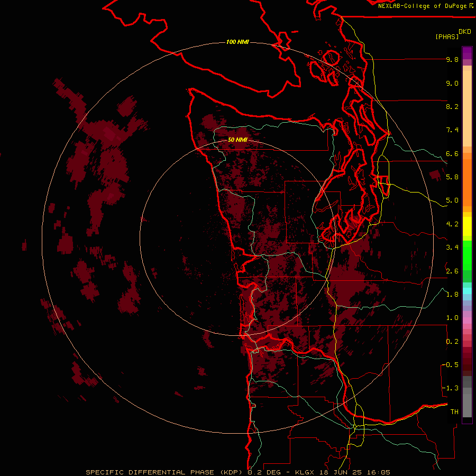The width and height of the screenshot is (476, 476).
Task: Click the 18 JUN 25 date in caption
Action: click(x=341, y=472)
